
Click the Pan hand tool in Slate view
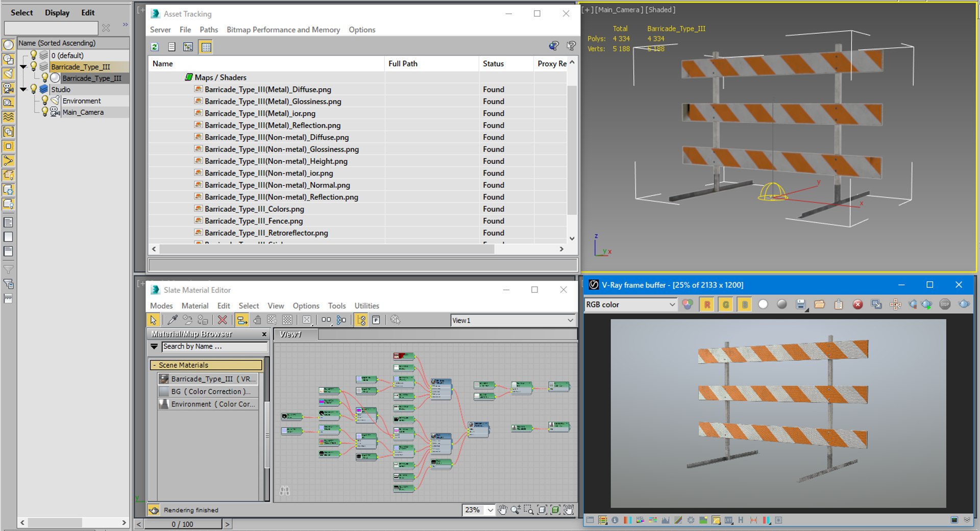(x=503, y=510)
